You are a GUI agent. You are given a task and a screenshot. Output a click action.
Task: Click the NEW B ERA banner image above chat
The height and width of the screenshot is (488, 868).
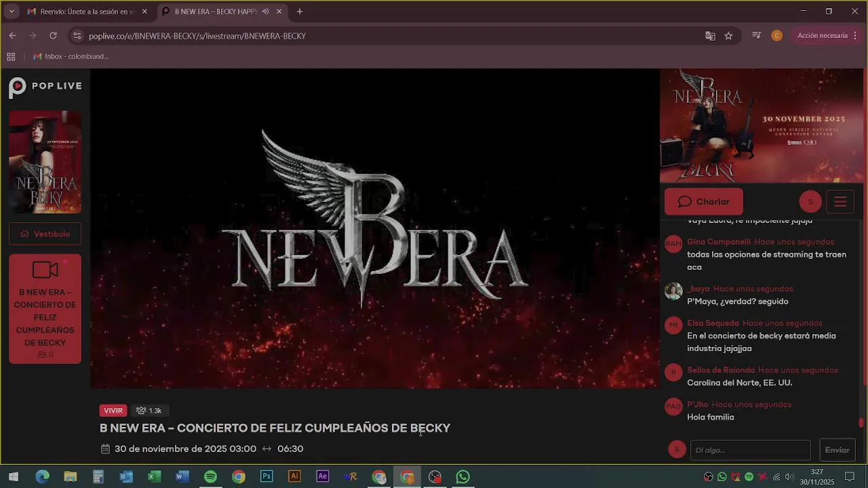tap(762, 125)
